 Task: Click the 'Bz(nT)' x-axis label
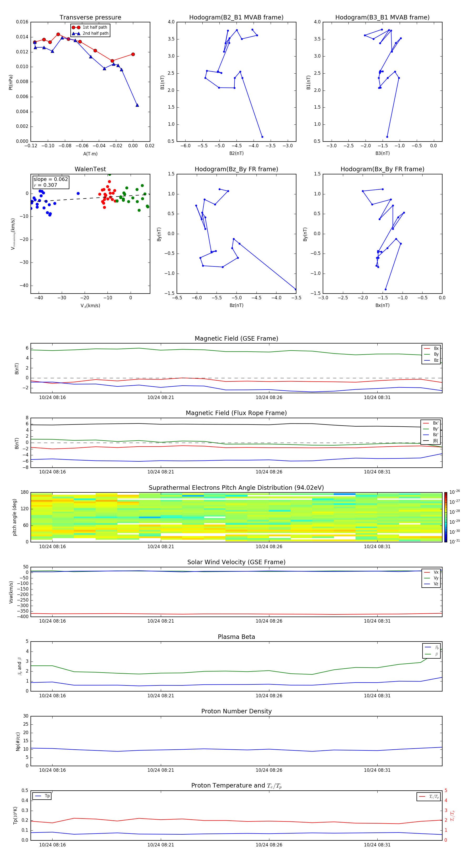(x=236, y=305)
